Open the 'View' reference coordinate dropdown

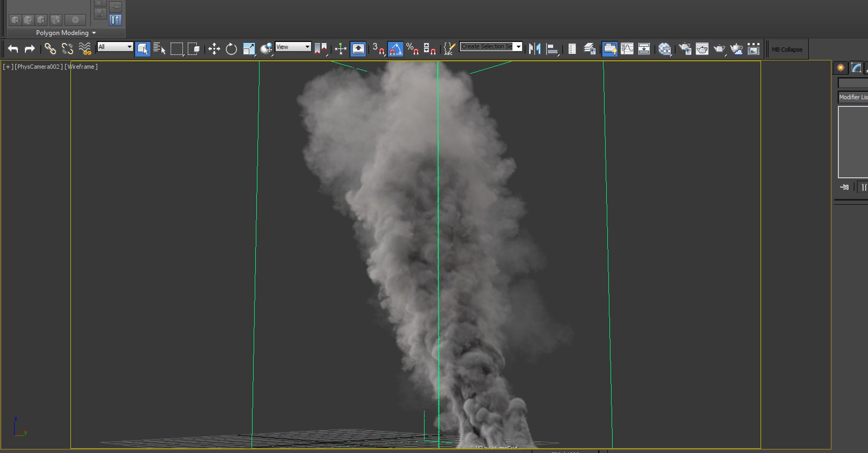click(x=293, y=47)
